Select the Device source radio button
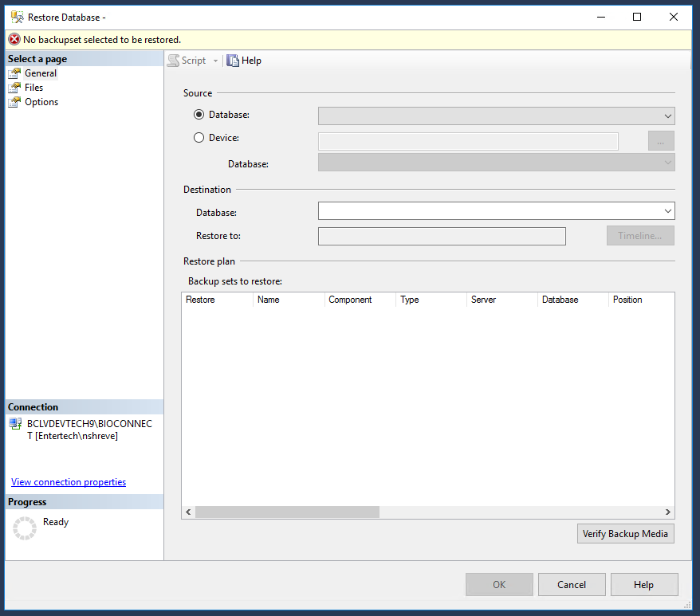 (x=199, y=137)
